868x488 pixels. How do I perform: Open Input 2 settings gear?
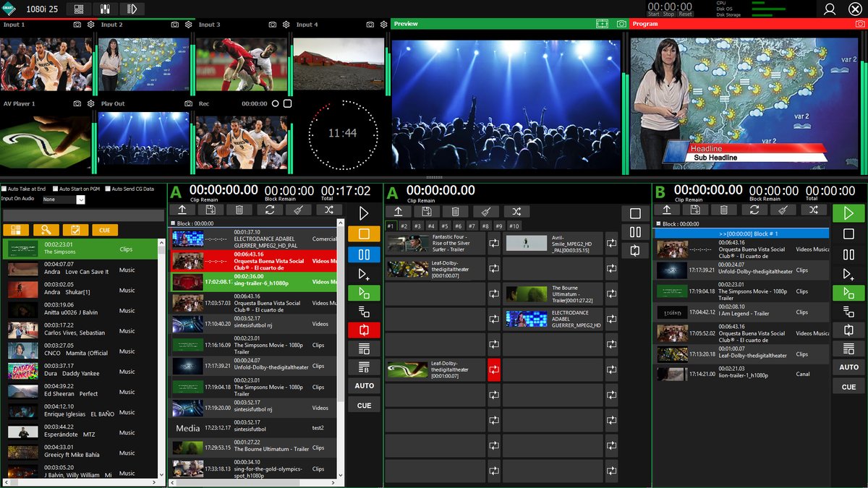tap(189, 25)
